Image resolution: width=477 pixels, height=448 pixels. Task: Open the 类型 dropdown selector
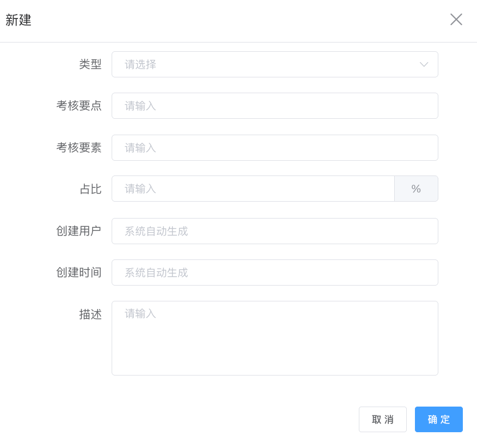coord(267,64)
